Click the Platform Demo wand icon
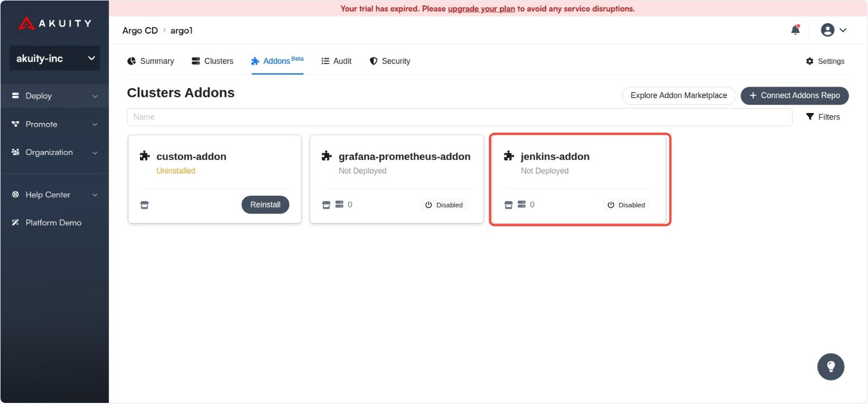Image resolution: width=868 pixels, height=404 pixels. tap(15, 223)
